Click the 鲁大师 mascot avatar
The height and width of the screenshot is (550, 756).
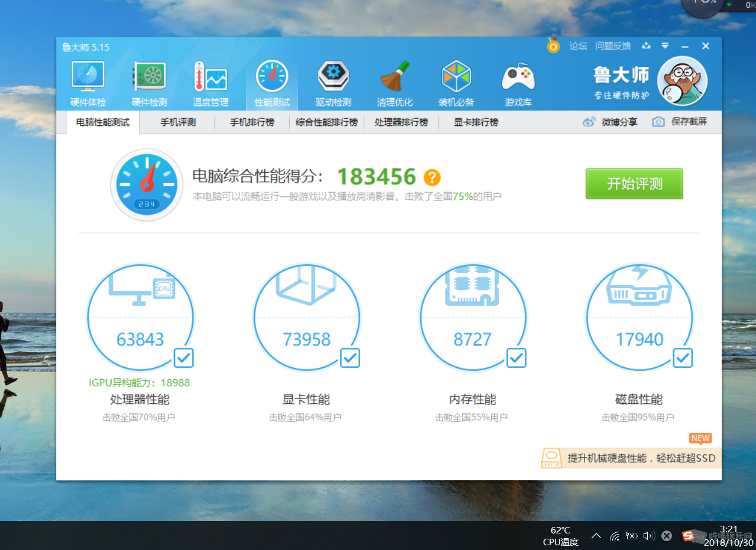coord(682,81)
